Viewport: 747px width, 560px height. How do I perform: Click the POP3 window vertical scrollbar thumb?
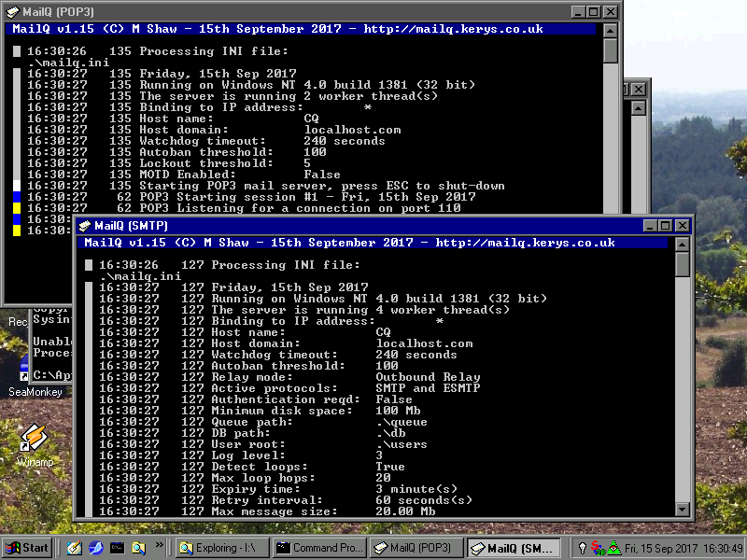point(611,50)
